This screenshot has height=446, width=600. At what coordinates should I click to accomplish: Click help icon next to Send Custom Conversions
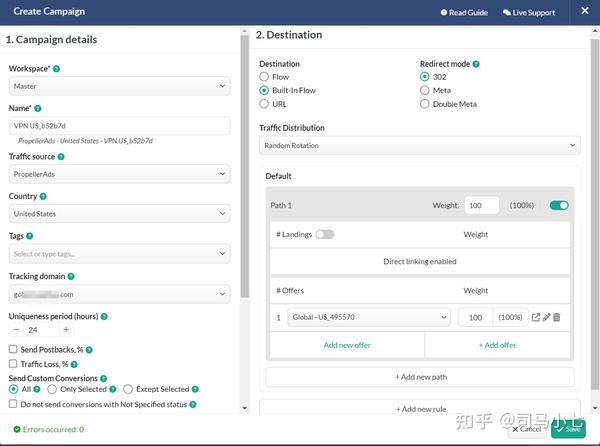tap(103, 379)
